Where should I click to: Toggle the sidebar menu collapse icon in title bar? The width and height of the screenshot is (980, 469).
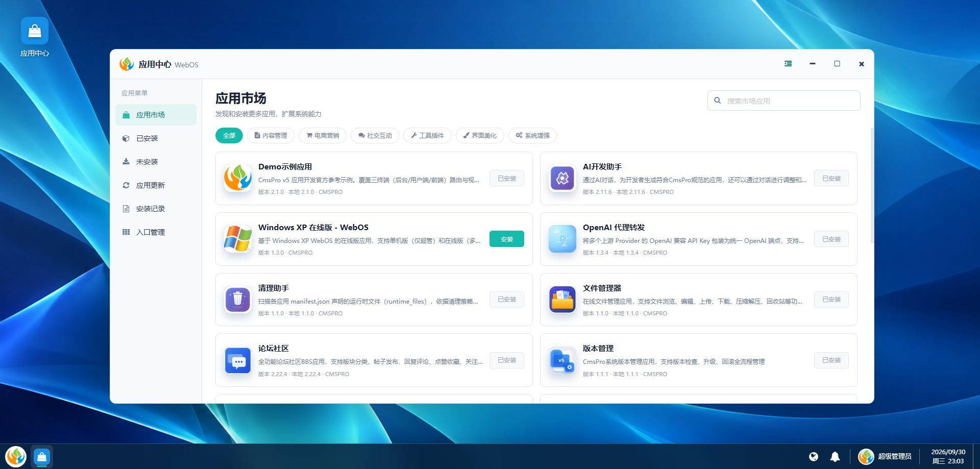point(788,64)
